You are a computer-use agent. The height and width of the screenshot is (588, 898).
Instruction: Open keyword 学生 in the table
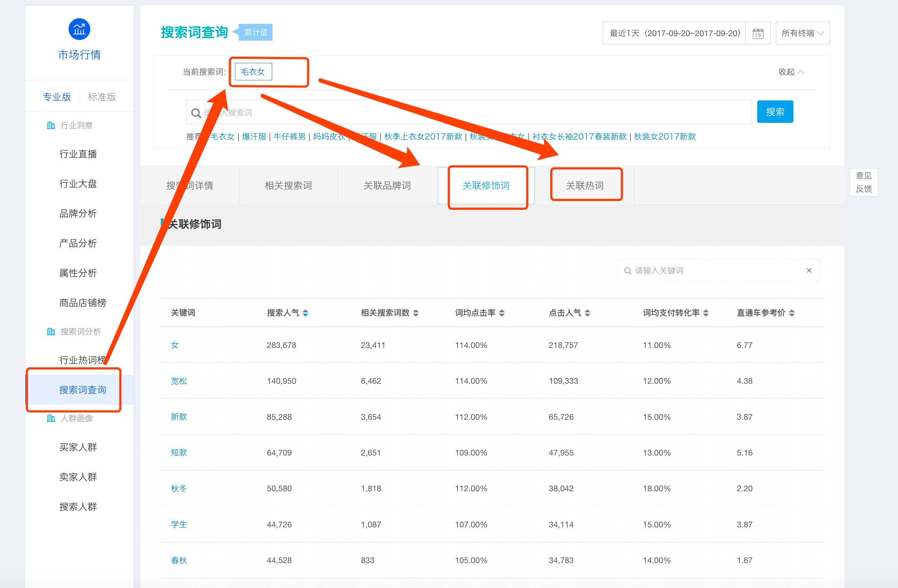click(179, 524)
